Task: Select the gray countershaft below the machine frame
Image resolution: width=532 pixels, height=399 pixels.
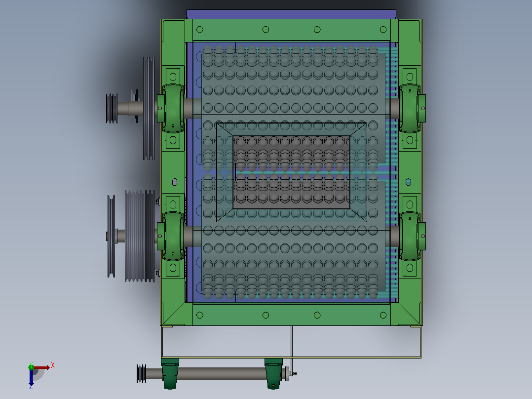Action: pyautogui.click(x=222, y=374)
